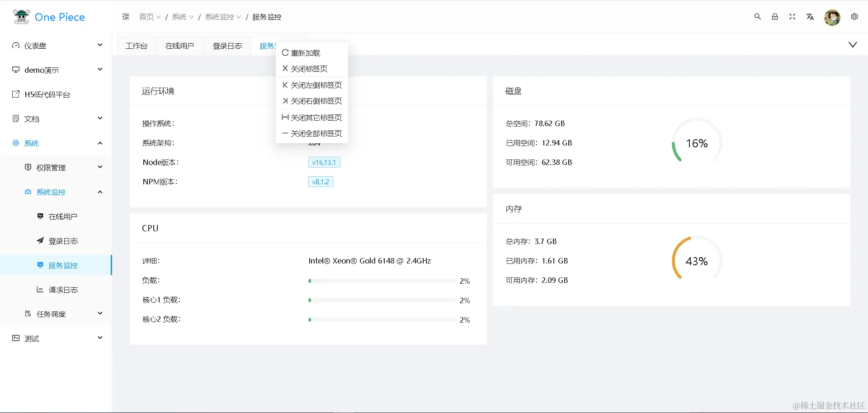Click the icon beside 任务调度
The height and width of the screenshot is (413, 868).
28,314
